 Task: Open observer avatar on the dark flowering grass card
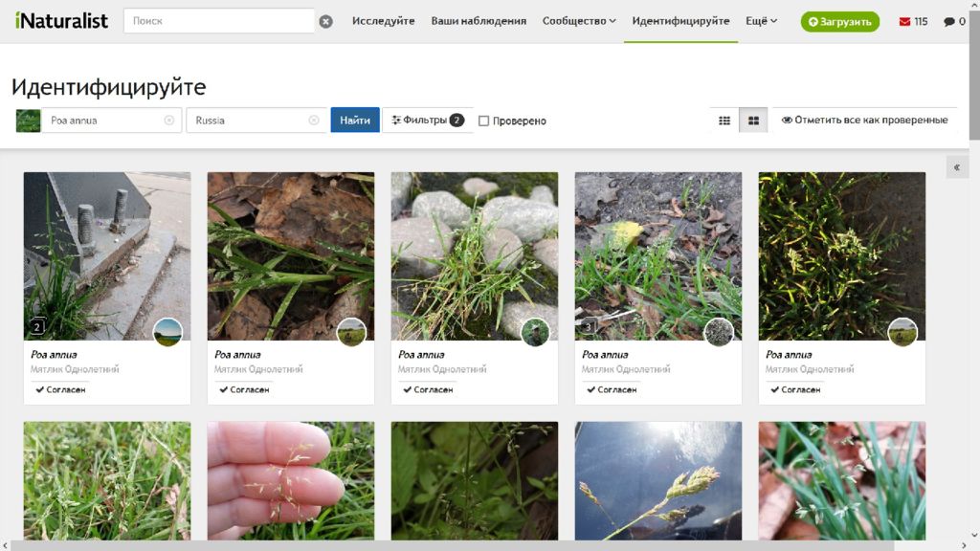pyautogui.click(x=902, y=332)
